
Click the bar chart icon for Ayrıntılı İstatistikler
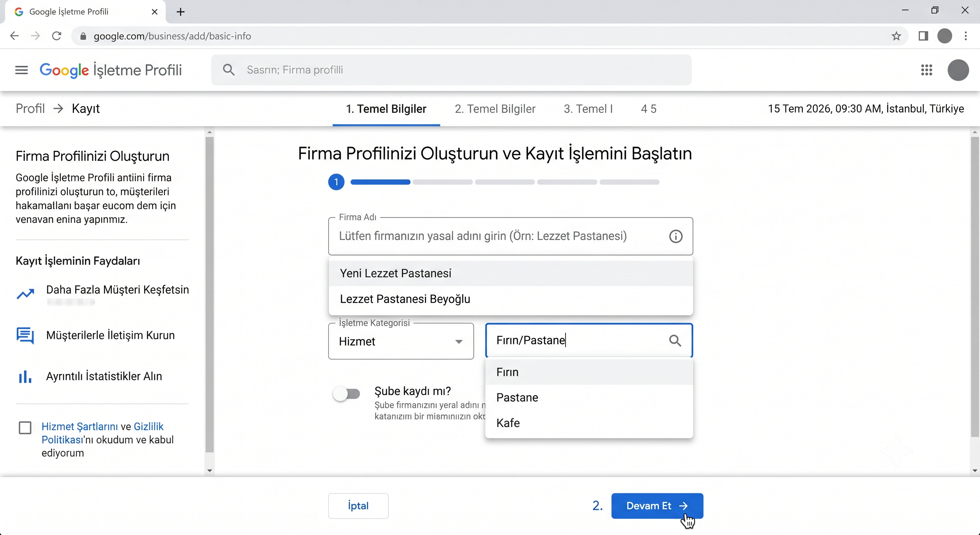pyautogui.click(x=25, y=377)
